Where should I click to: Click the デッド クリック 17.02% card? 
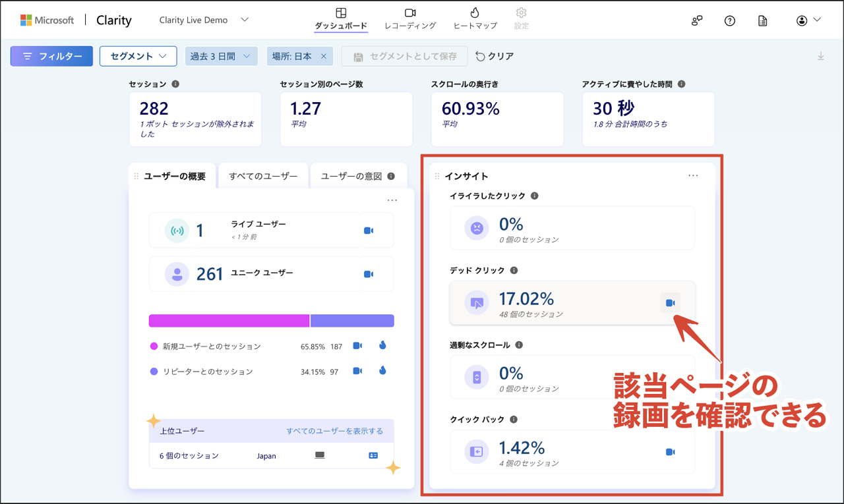point(572,302)
